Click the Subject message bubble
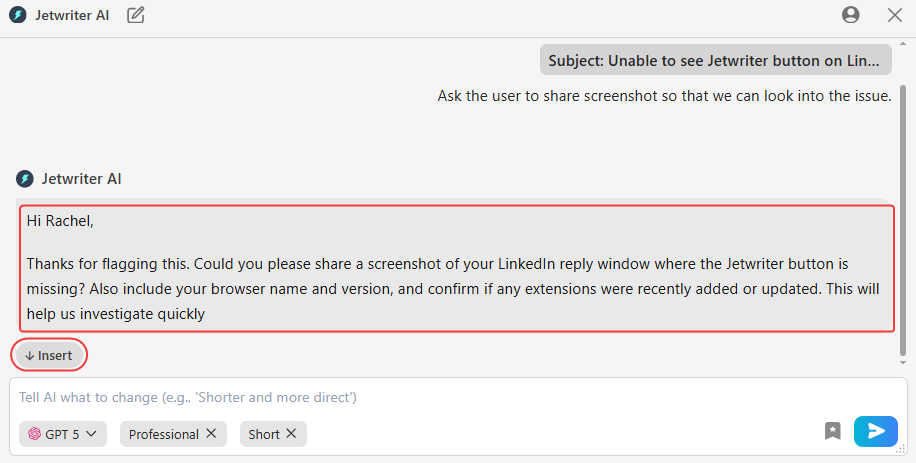The height and width of the screenshot is (463, 916). [x=715, y=60]
